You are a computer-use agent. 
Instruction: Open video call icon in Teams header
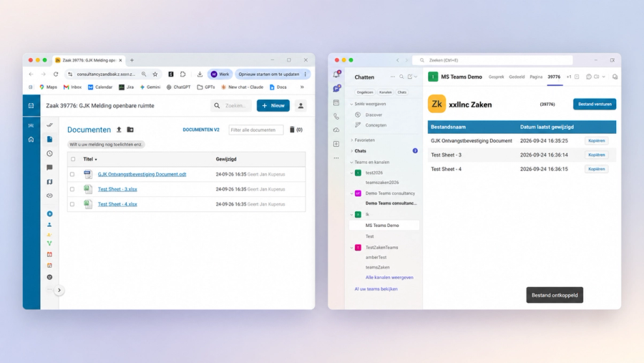[x=596, y=77]
